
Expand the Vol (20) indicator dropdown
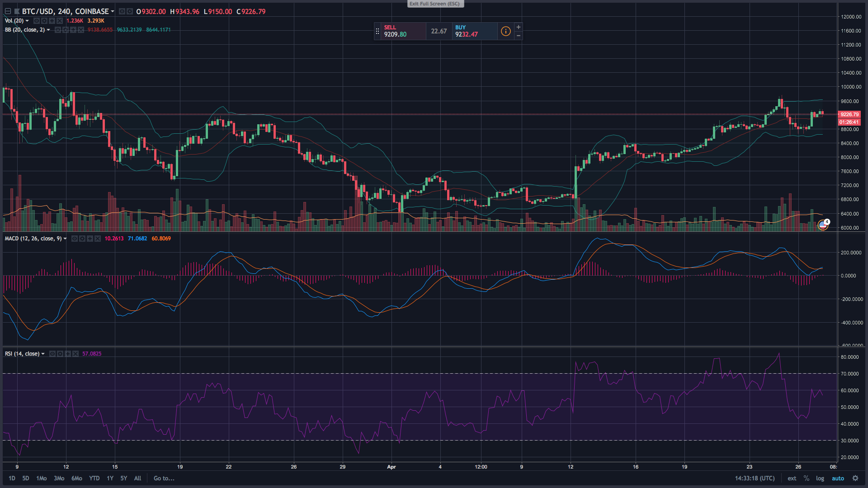27,21
